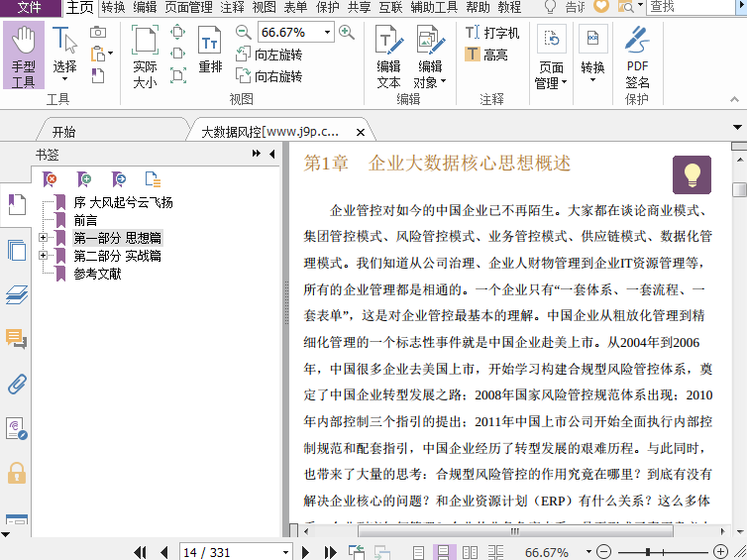Expand the bookmarks panel with double arrow
747x560 pixels.
tap(257, 153)
